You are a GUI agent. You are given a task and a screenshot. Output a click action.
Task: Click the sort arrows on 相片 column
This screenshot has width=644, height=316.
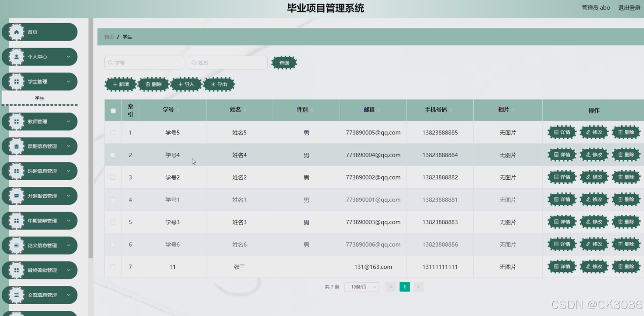513,110
